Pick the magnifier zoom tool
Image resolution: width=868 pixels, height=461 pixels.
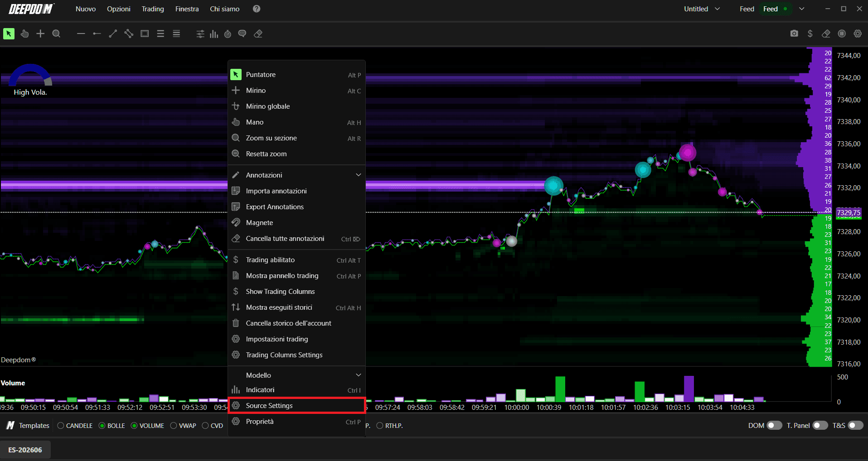[x=56, y=34]
